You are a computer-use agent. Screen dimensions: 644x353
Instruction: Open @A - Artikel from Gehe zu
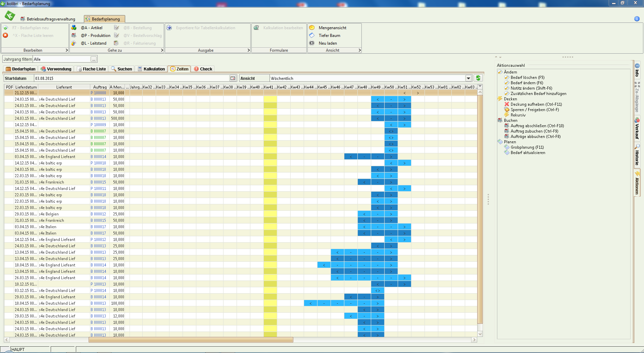(91, 28)
